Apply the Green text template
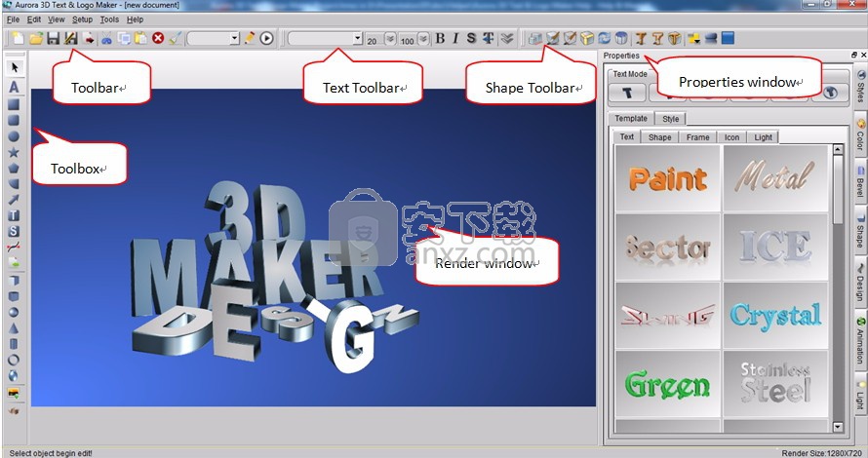Image resolution: width=868 pixels, height=458 pixels. (x=668, y=384)
